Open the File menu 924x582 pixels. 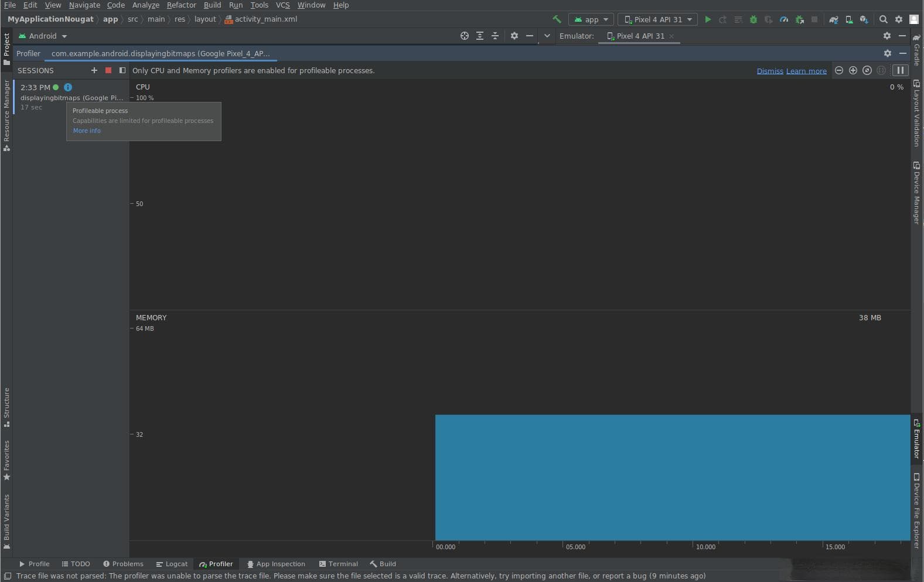click(x=10, y=5)
